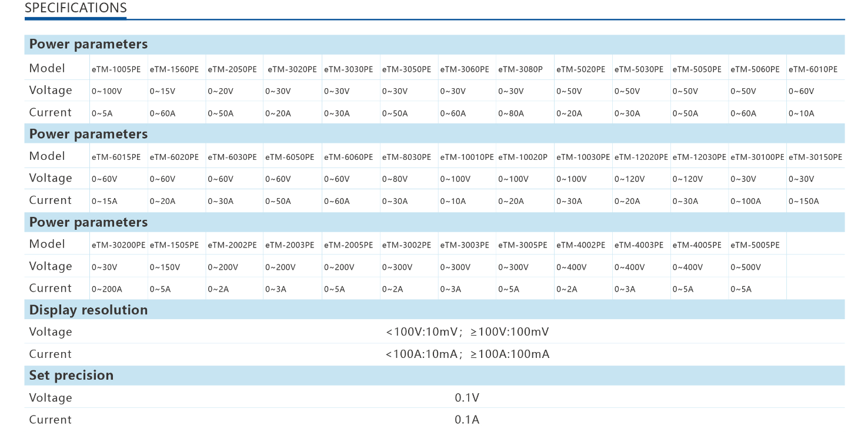Screen dimensions: 868x432
Task: Select model name eTM-1505PE
Action: pos(174,245)
